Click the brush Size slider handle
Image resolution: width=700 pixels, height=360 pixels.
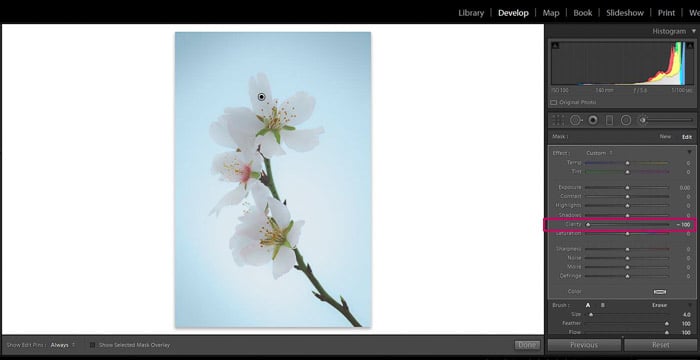click(x=591, y=315)
